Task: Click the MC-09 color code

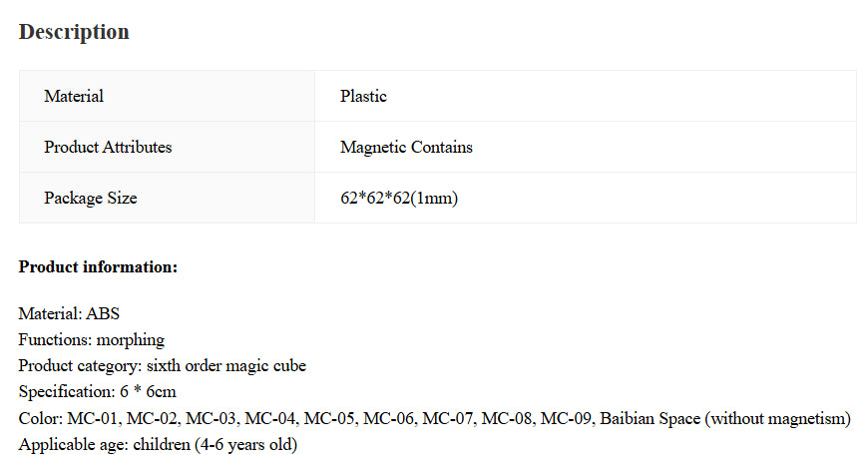Action: pyautogui.click(x=566, y=418)
